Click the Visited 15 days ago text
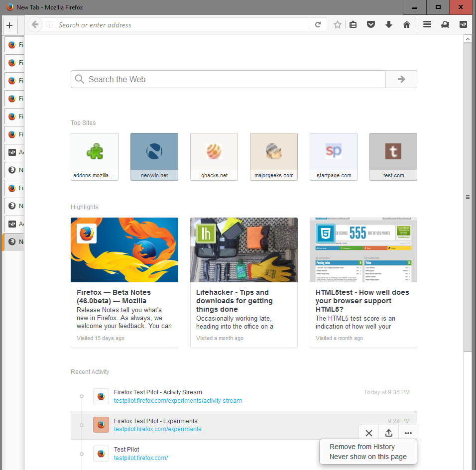This screenshot has width=476, height=470. tap(101, 338)
